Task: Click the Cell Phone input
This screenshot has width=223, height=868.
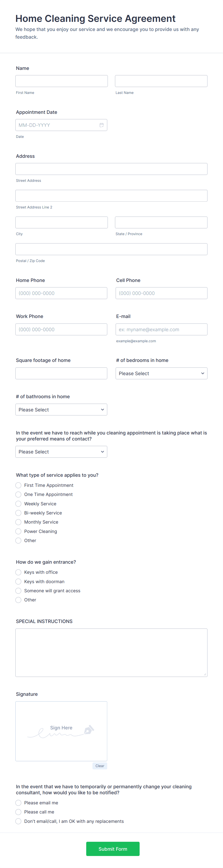Action: point(161,293)
